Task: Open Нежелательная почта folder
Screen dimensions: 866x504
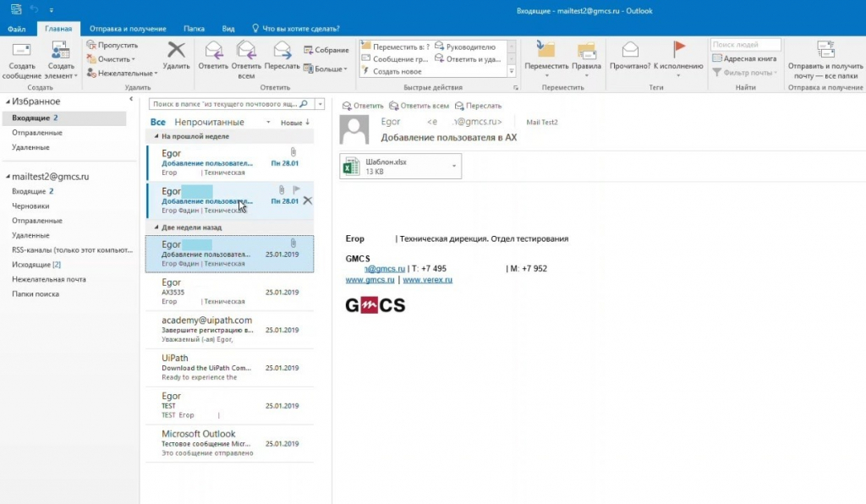Action: pyautogui.click(x=48, y=279)
